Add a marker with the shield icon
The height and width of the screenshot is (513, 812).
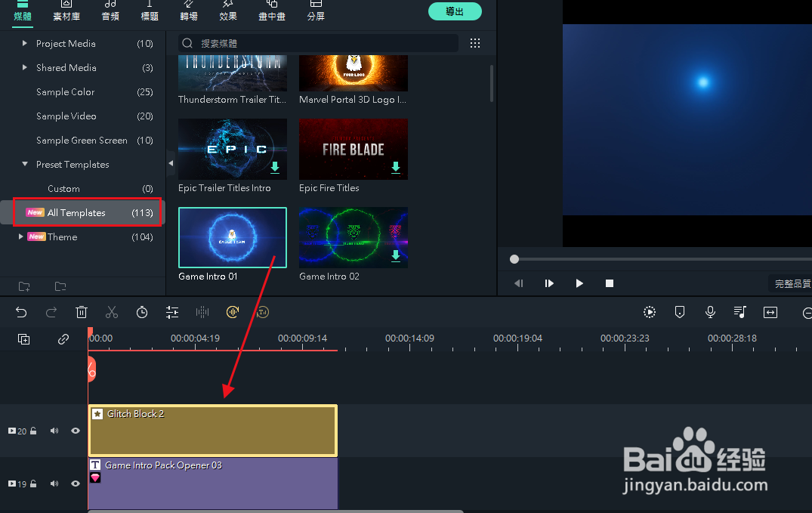point(680,312)
